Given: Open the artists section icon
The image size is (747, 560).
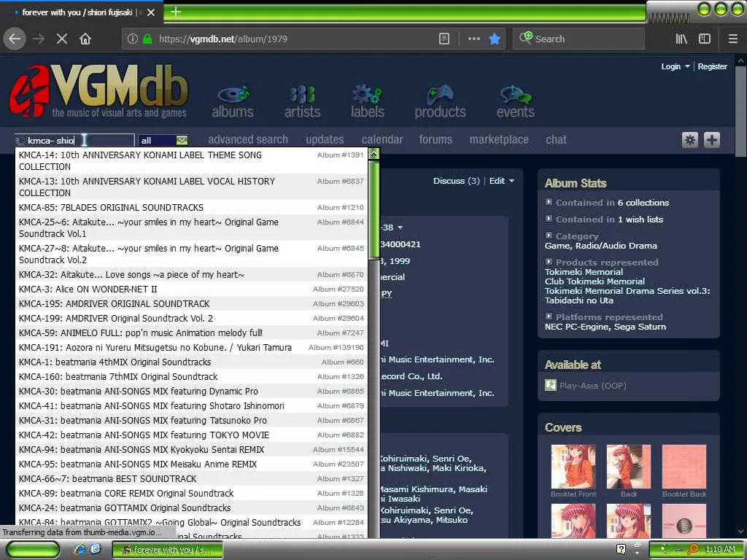Looking at the screenshot, I should click(x=303, y=101).
